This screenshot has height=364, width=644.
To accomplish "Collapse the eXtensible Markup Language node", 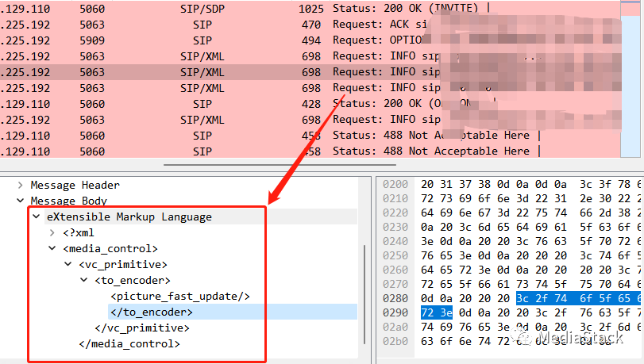I will (37, 216).
